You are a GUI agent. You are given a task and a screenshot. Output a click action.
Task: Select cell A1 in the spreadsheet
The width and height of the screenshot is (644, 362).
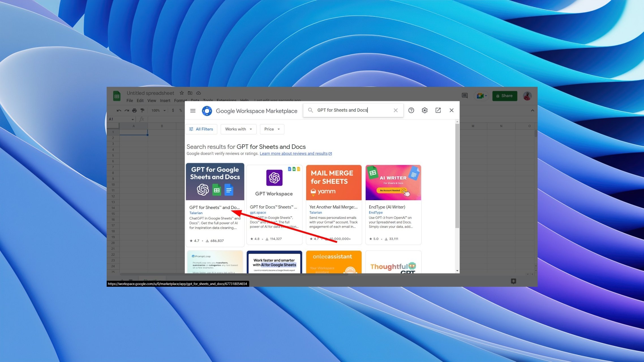coord(134,132)
